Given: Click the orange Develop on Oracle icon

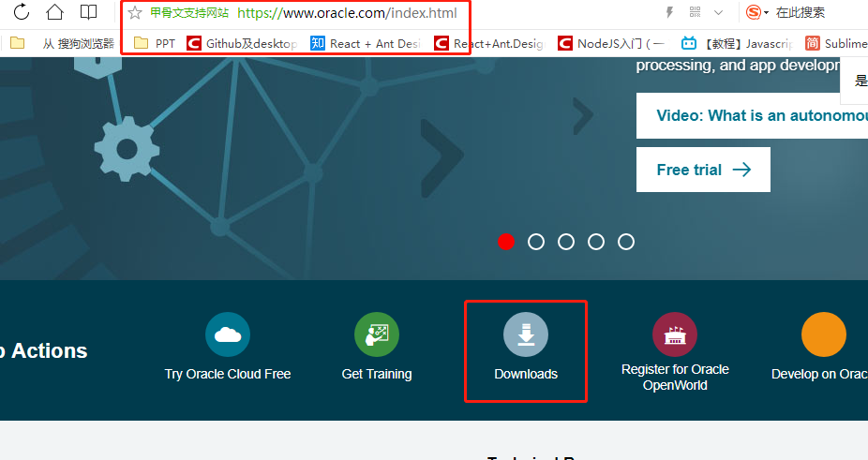Looking at the screenshot, I should tap(824, 334).
